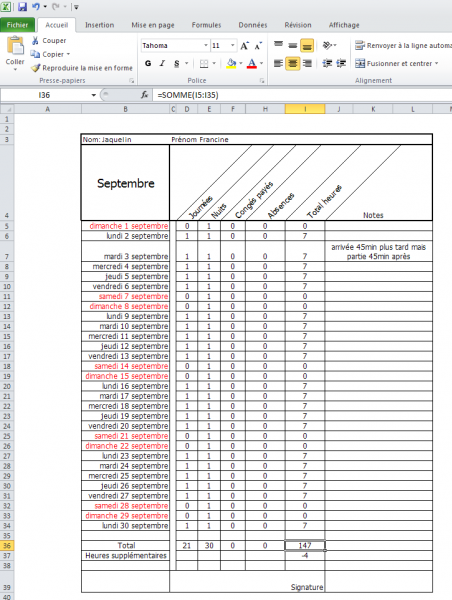Click Renvoyer à la ligne automatiquement button
452x600 pixels.
pyautogui.click(x=403, y=46)
